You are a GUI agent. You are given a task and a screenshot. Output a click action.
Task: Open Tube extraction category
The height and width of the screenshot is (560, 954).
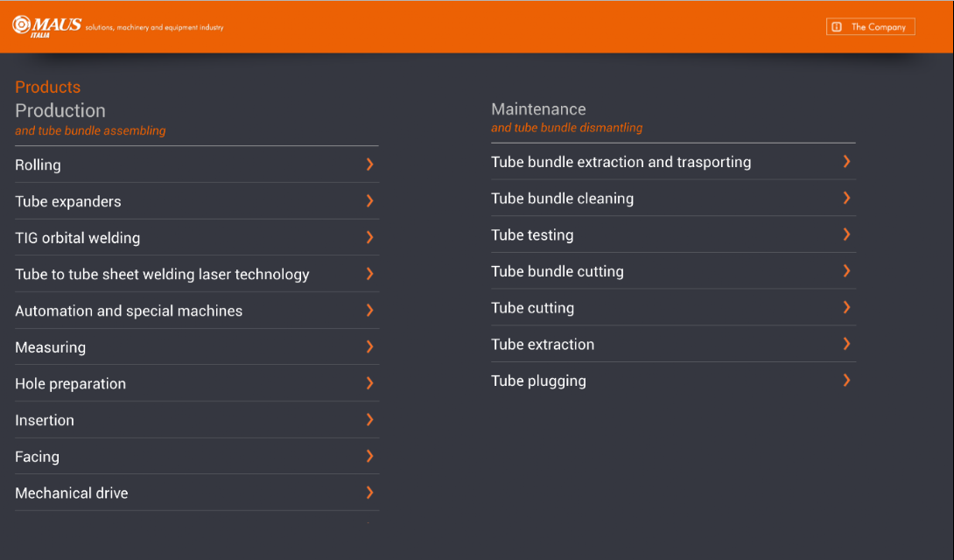coord(673,344)
